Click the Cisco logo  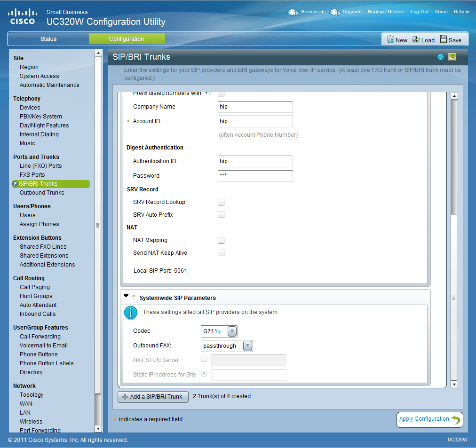click(x=22, y=16)
